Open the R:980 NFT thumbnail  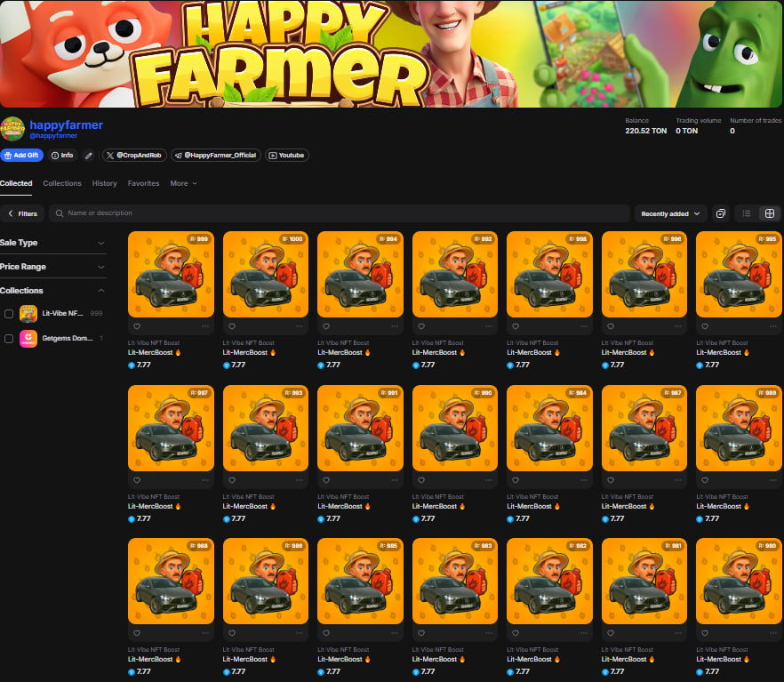(x=739, y=581)
